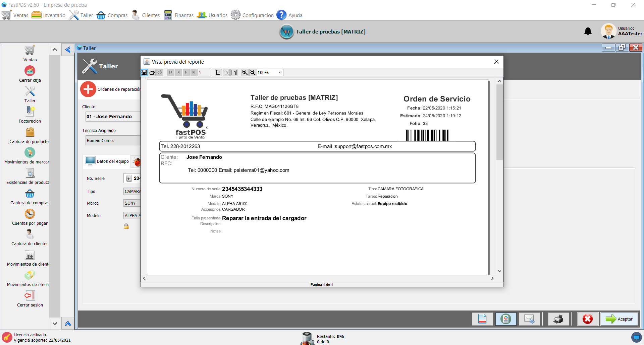Toggle actual size page view button
The height and width of the screenshot is (345, 644).
point(218,72)
